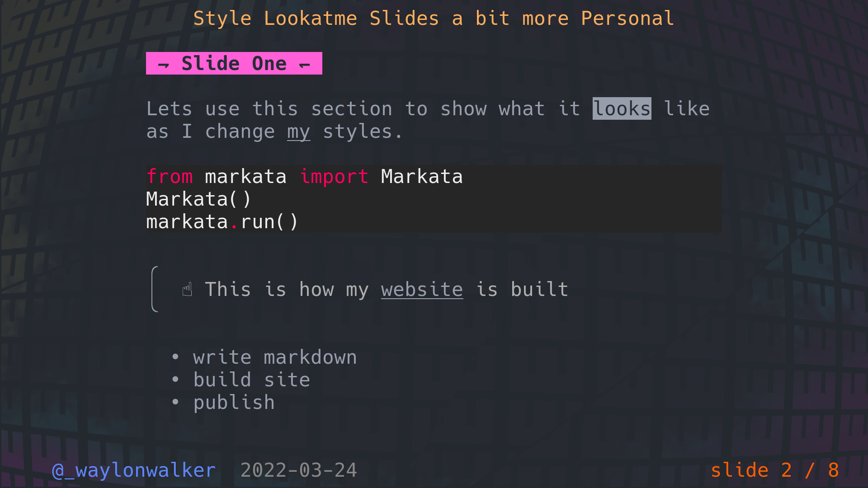Click the red "from" keyword in code

(x=170, y=176)
